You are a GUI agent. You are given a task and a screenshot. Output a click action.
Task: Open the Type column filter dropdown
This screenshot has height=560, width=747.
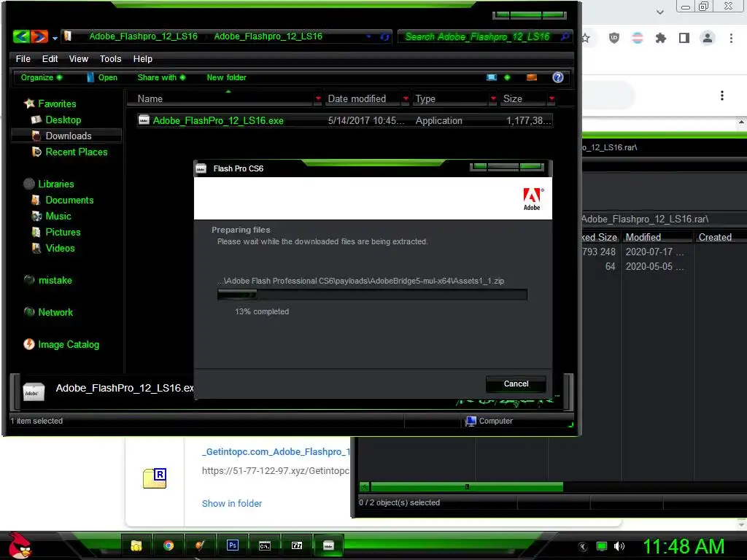493,98
